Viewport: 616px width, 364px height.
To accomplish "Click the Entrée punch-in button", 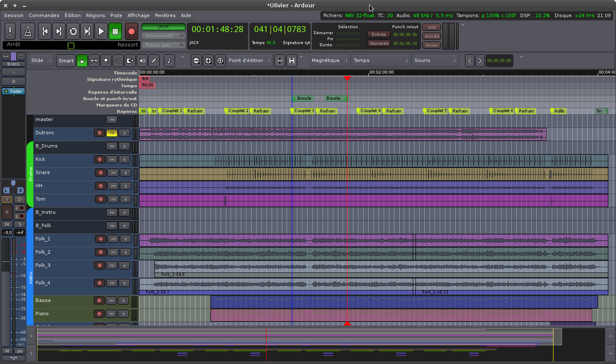I will coord(379,35).
